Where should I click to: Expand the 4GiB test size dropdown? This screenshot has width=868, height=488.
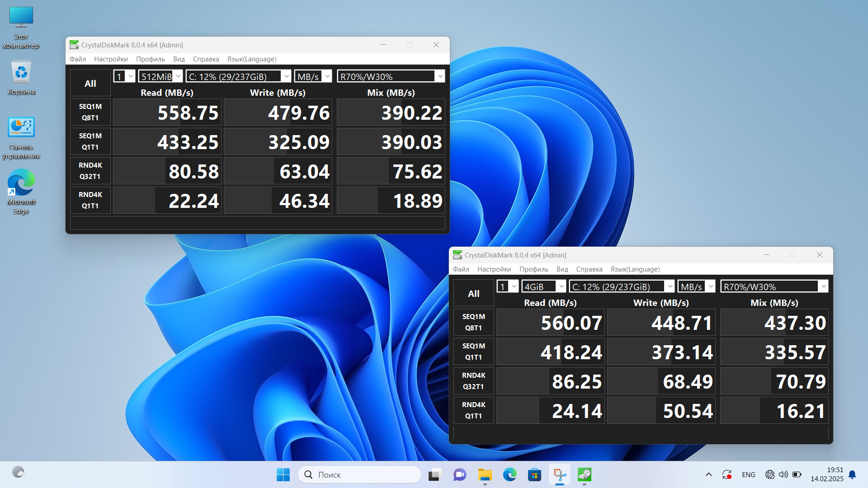[x=543, y=286]
